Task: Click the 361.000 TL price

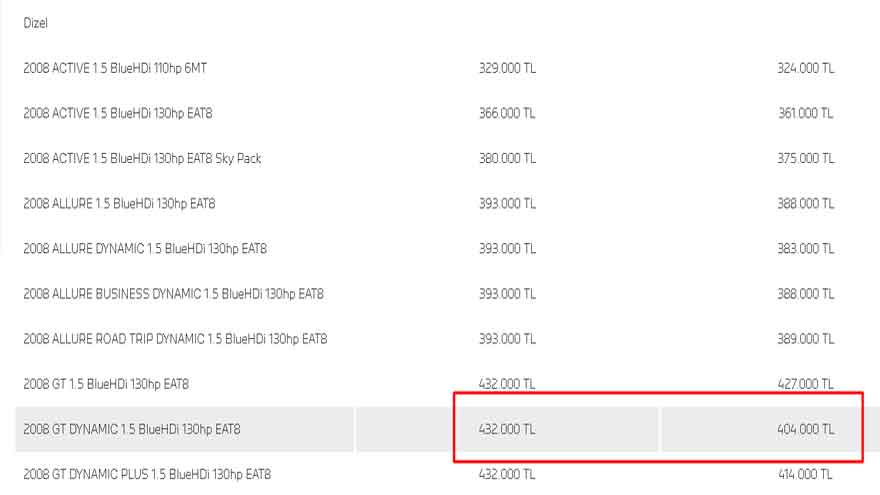Action: click(x=805, y=113)
